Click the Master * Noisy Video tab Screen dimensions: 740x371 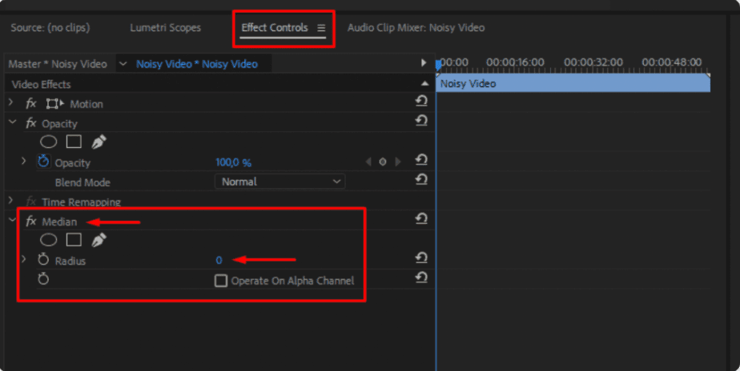click(x=58, y=64)
